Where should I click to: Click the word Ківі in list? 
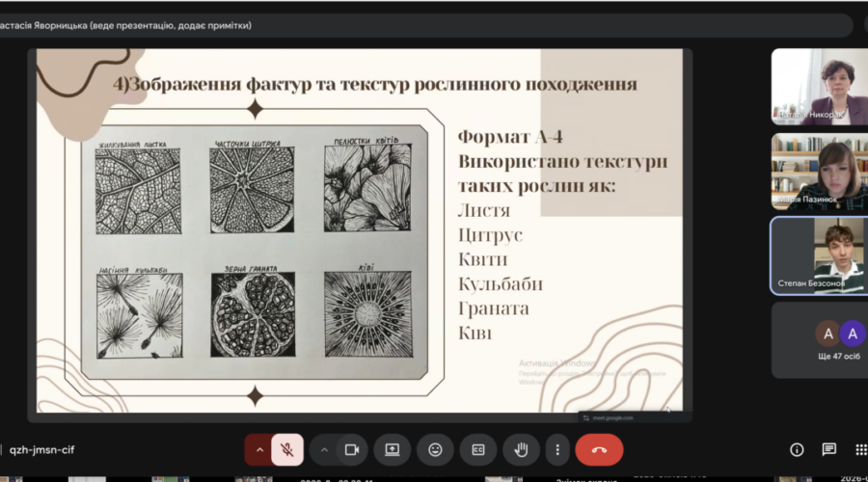coord(475,334)
